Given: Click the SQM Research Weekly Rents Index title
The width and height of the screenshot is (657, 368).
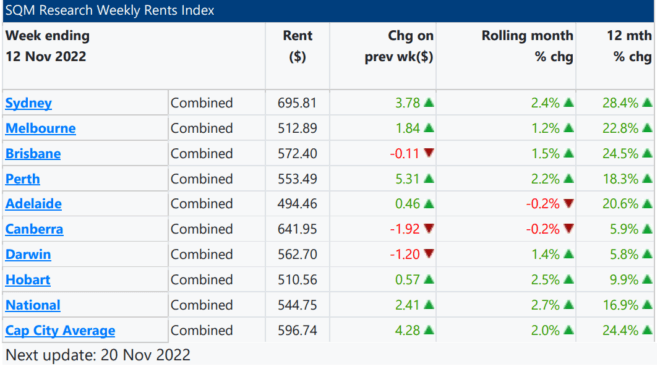Looking at the screenshot, I should [x=110, y=10].
